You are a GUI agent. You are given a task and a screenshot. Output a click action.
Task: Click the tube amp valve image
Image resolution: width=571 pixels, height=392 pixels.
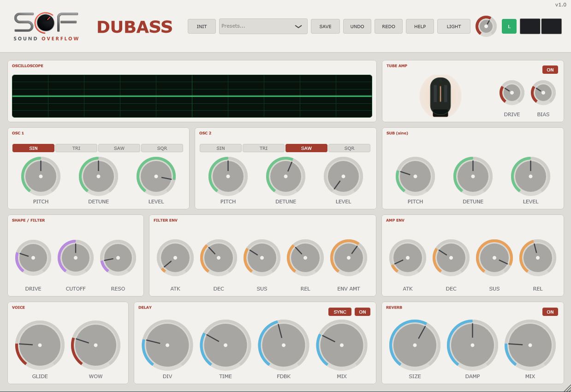click(x=440, y=96)
